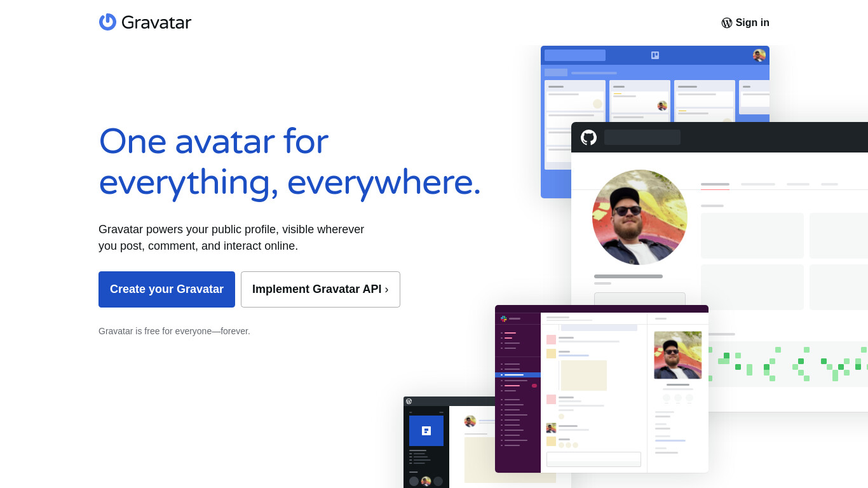Click the large round avatar photo on the GitHub mockup
Viewport: 868px width, 488px height.
[x=640, y=217]
